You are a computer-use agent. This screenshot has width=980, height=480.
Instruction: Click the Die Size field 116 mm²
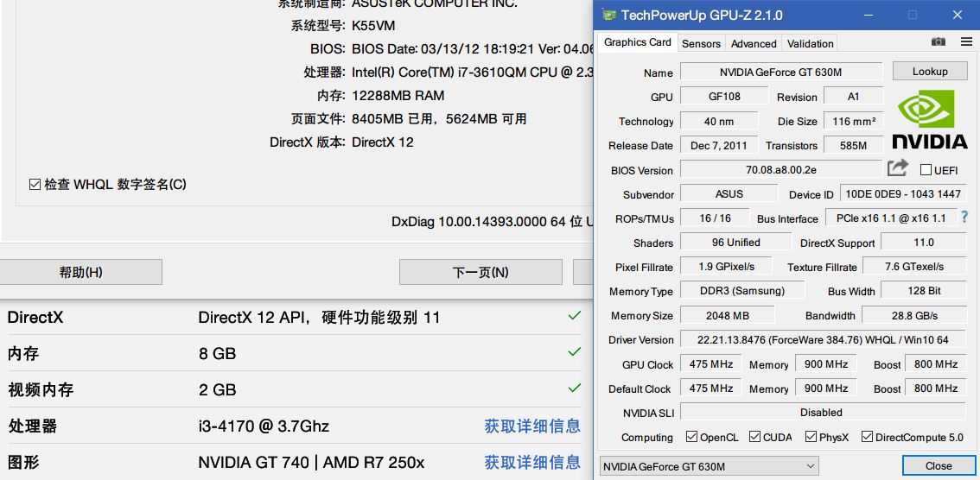853,121
